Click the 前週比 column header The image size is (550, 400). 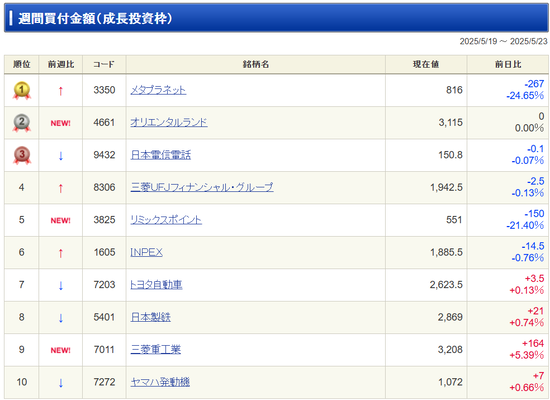61,64
